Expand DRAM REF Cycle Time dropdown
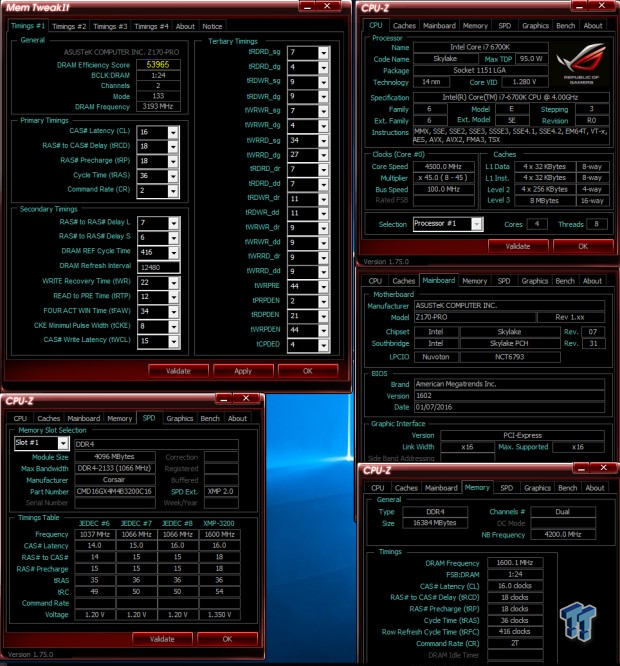 [174, 253]
